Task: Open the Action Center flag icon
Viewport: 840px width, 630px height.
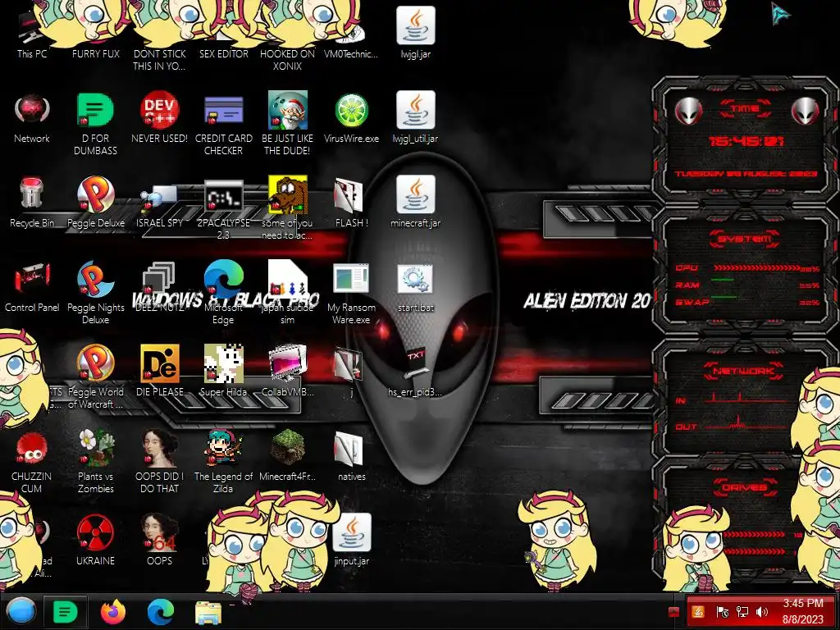Action: [x=722, y=612]
